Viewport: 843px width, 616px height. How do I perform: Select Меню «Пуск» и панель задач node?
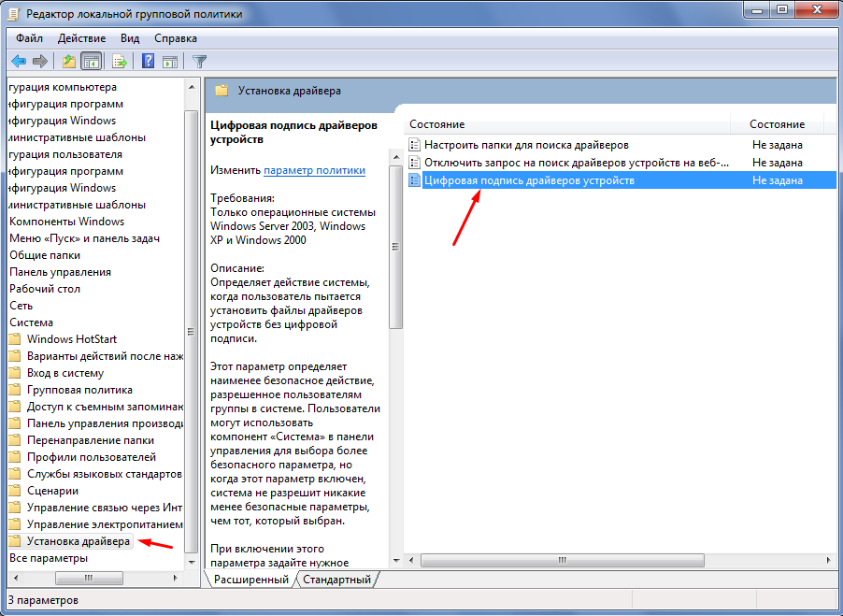[84, 238]
